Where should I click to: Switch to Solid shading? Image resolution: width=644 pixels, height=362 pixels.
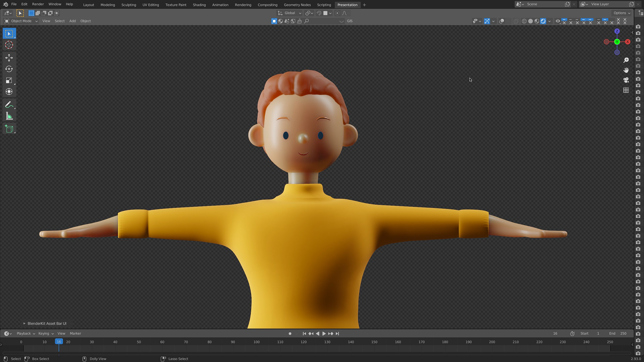click(x=530, y=21)
